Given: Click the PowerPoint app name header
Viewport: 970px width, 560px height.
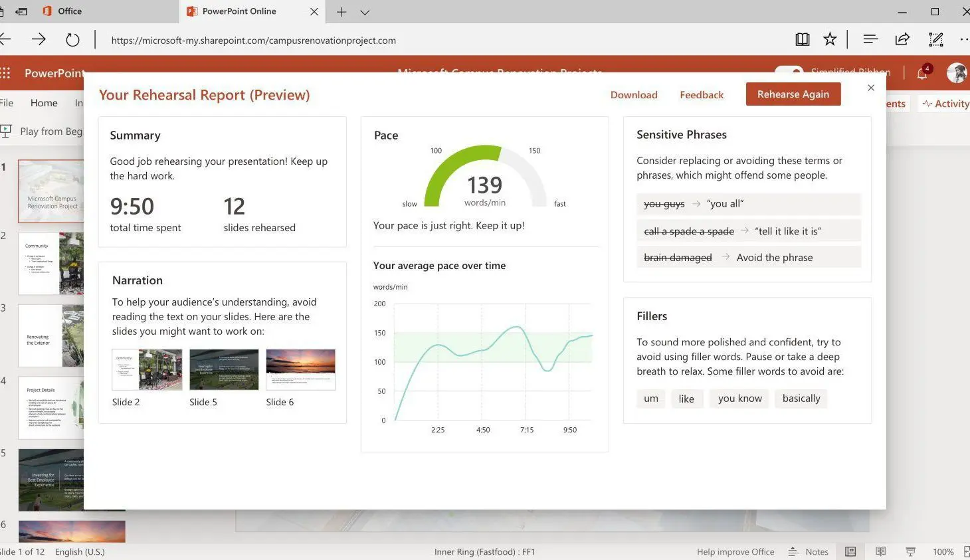Looking at the screenshot, I should click(54, 73).
